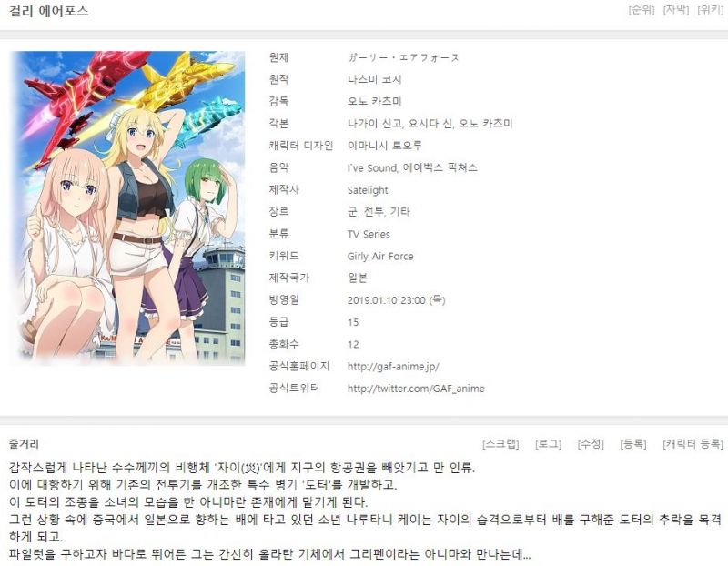Open the twitter.com/GAF_anime link

tap(416, 389)
